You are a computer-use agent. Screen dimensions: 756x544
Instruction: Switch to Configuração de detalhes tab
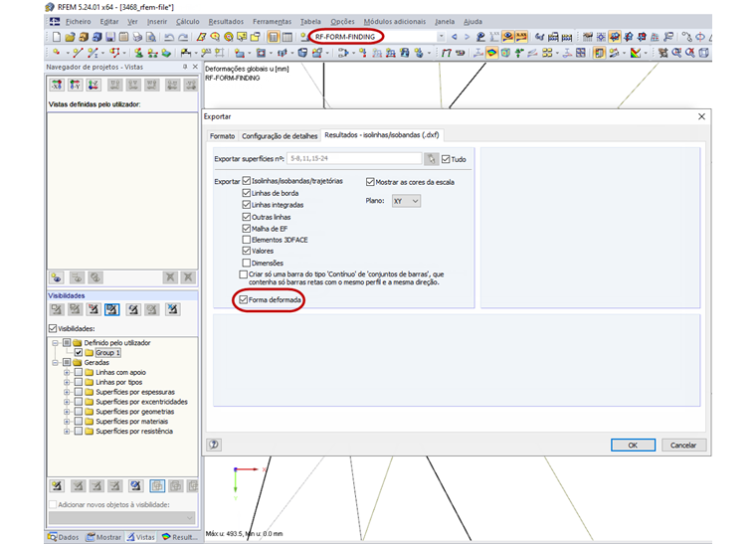pyautogui.click(x=280, y=136)
